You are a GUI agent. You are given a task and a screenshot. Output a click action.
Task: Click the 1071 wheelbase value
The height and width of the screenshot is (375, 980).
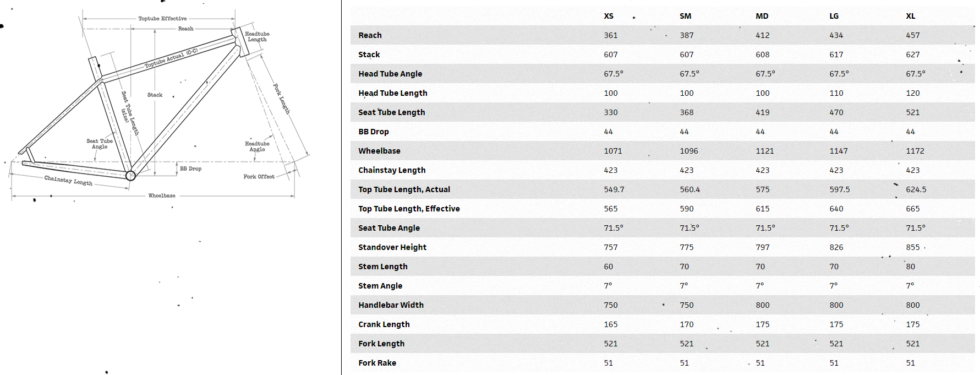pyautogui.click(x=613, y=151)
